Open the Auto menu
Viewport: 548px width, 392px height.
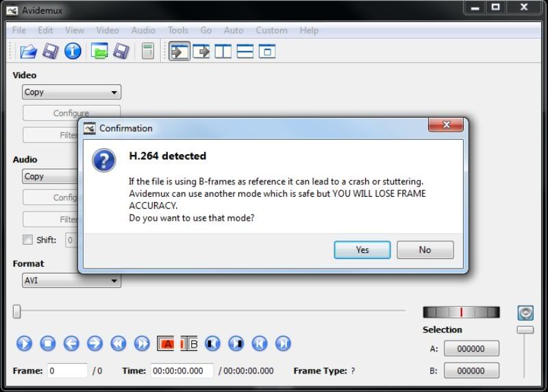coord(234,30)
